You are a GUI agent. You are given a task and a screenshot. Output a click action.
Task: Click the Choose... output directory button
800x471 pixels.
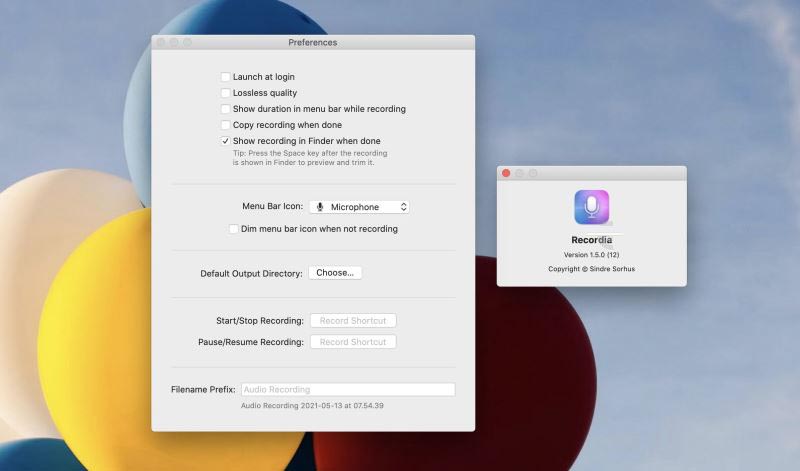tap(335, 273)
